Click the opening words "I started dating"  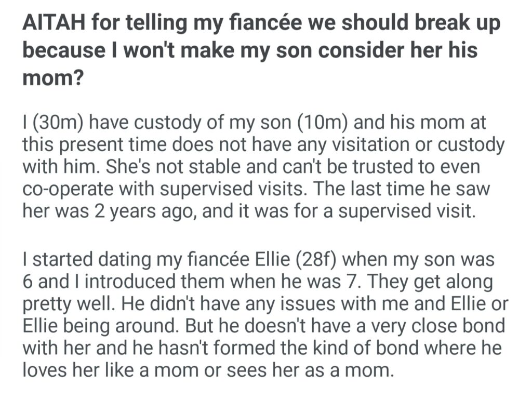(x=84, y=258)
